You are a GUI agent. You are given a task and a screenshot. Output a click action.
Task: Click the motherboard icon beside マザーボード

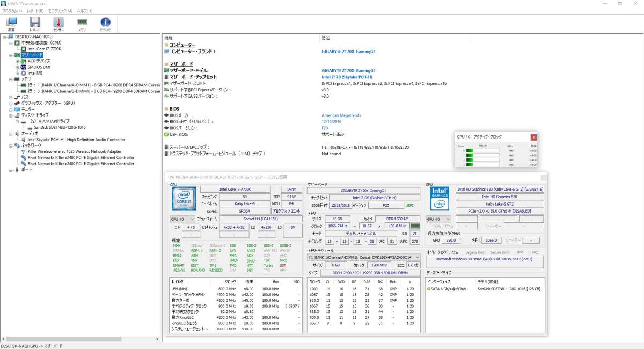pyautogui.click(x=18, y=55)
